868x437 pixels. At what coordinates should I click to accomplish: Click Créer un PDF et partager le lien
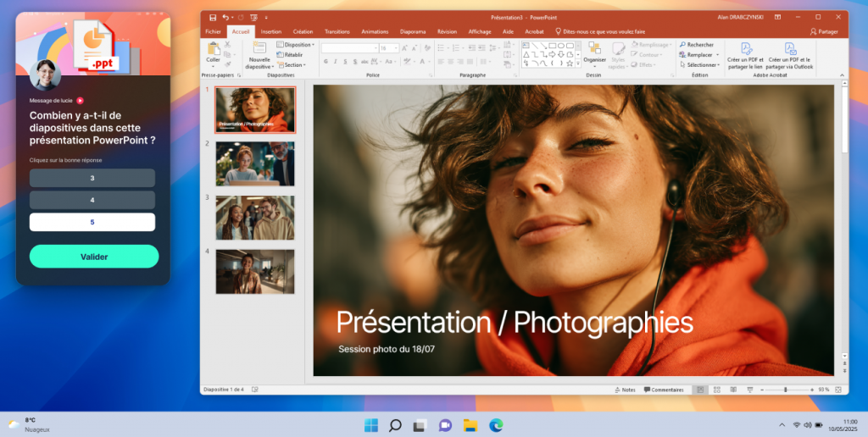click(746, 56)
